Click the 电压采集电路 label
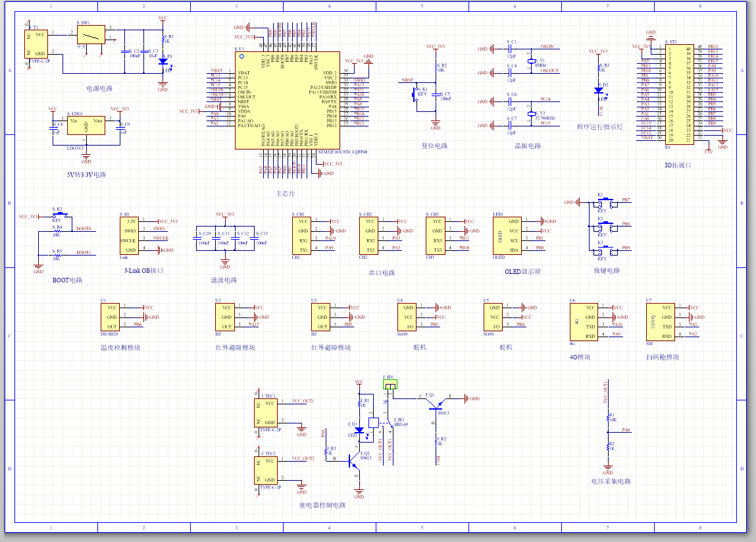Image resolution: width=756 pixels, height=542 pixels. (x=611, y=481)
